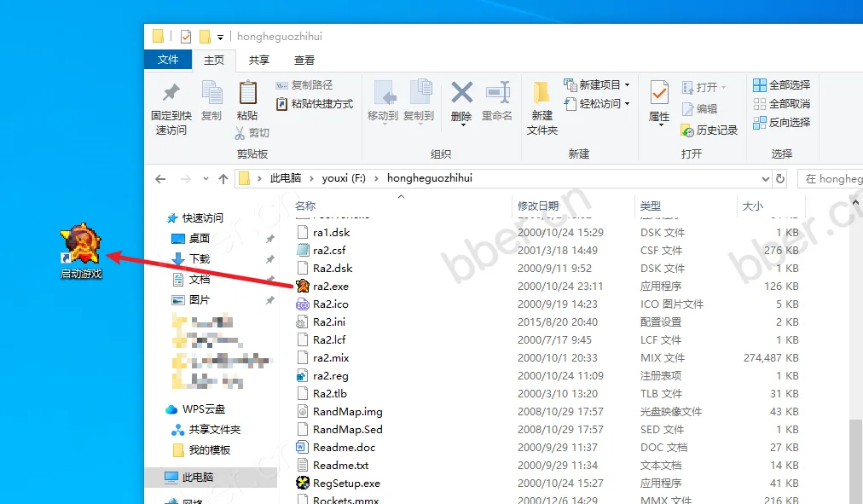Click the 删除 red X icon
Screen dimensions: 863x504
(461, 92)
